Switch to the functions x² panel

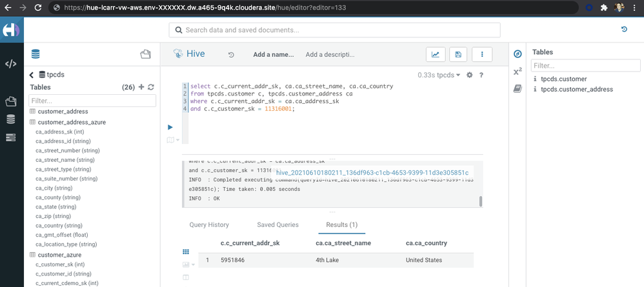518,72
